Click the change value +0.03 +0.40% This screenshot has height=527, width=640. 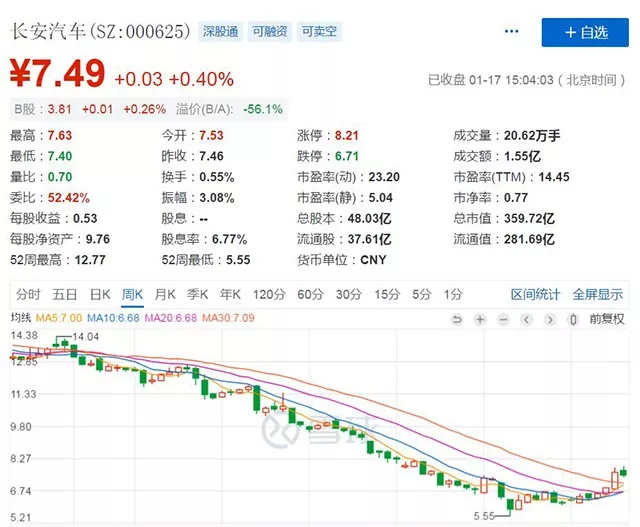(x=174, y=79)
